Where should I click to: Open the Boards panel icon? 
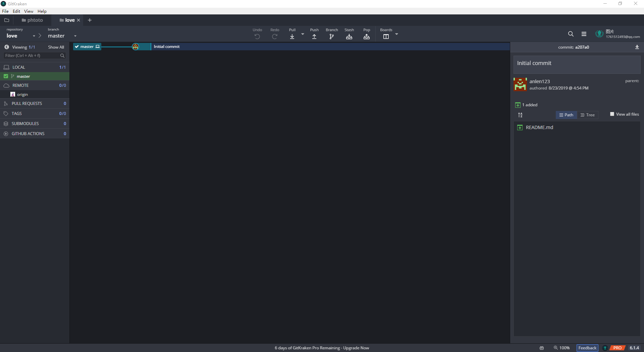386,36
